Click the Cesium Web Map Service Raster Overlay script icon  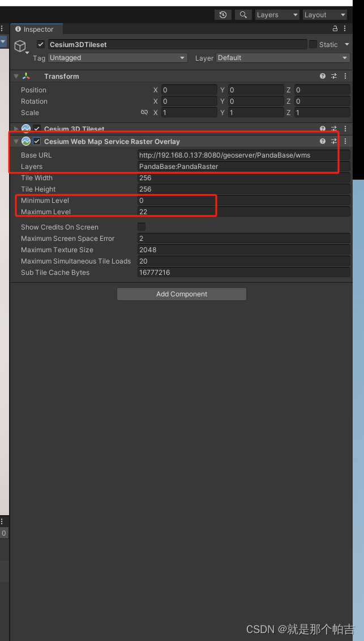coord(26,142)
